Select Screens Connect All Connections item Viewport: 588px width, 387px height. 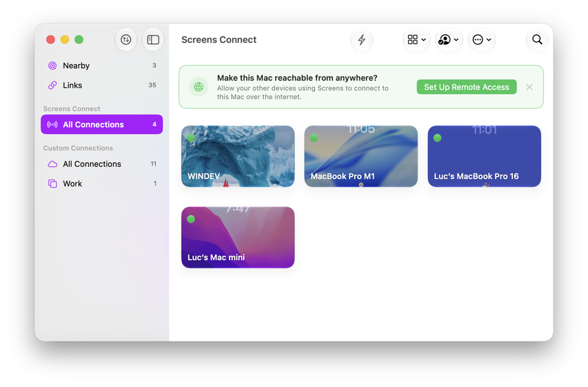[102, 124]
